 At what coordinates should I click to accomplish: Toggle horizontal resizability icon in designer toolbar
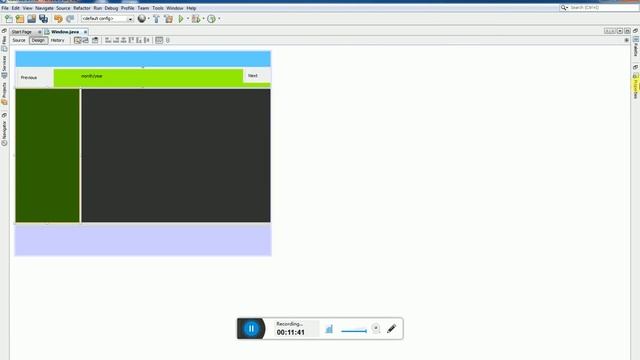[159, 40]
